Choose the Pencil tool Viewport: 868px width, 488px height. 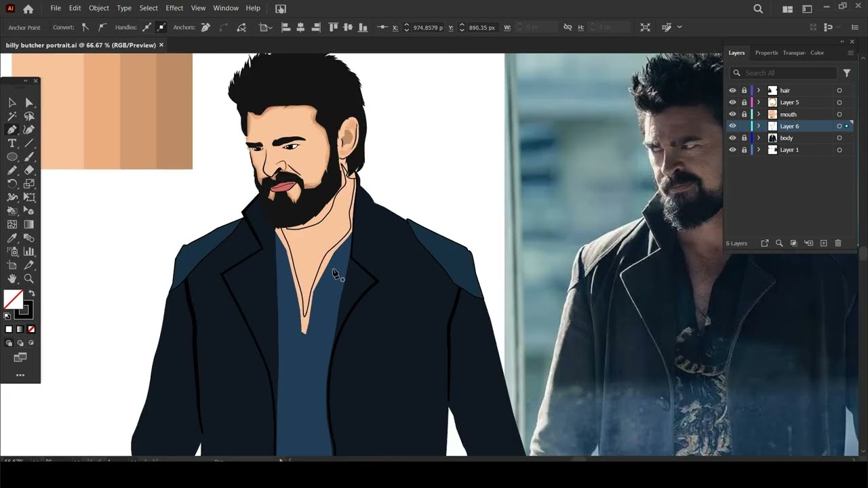point(12,170)
